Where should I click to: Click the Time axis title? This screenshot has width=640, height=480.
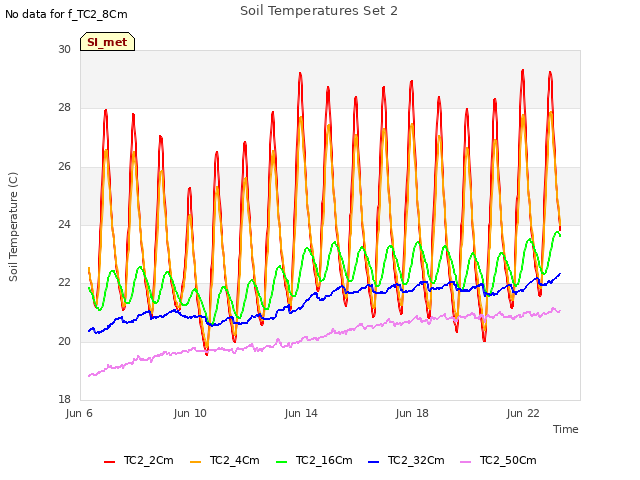[x=566, y=429]
